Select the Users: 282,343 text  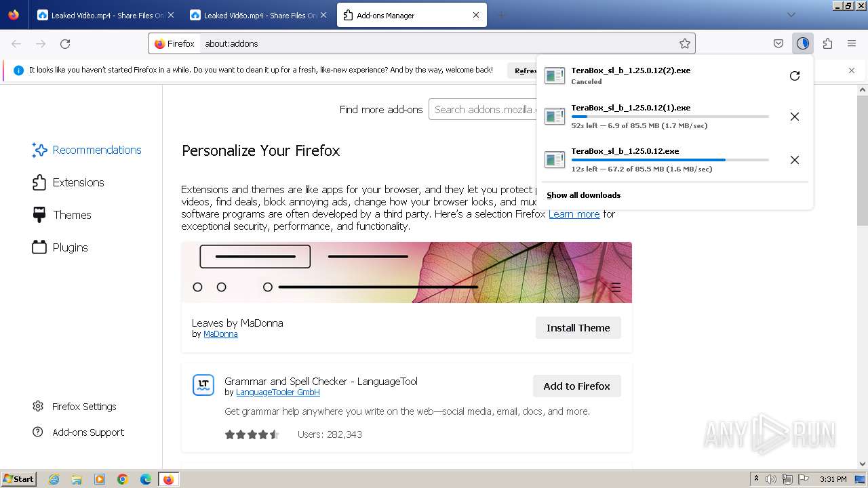coord(330,434)
